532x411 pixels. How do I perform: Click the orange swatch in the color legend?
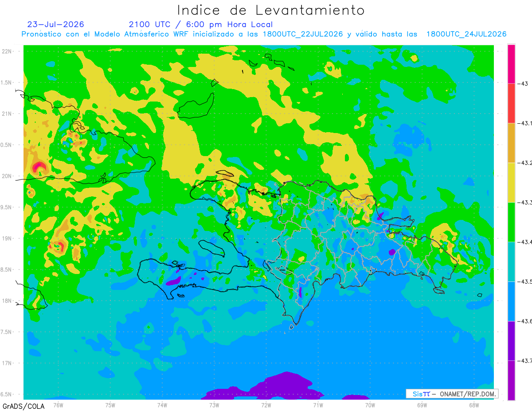click(x=511, y=143)
